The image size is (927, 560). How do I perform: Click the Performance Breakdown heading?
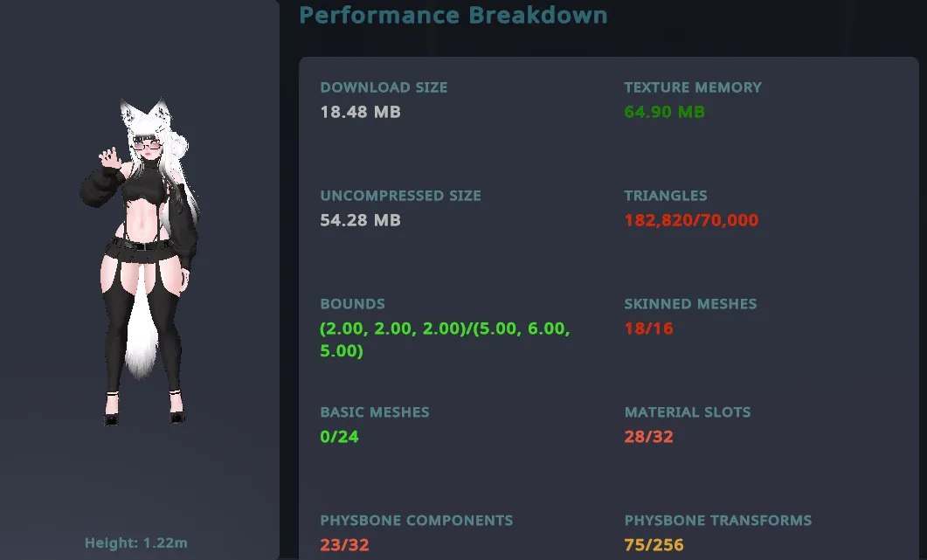coord(453,15)
